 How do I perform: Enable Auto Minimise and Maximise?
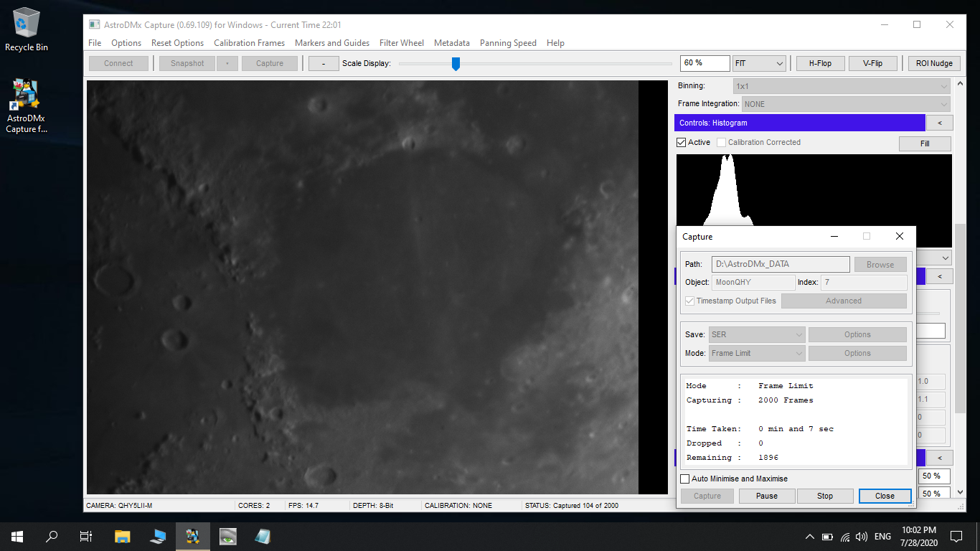point(685,479)
